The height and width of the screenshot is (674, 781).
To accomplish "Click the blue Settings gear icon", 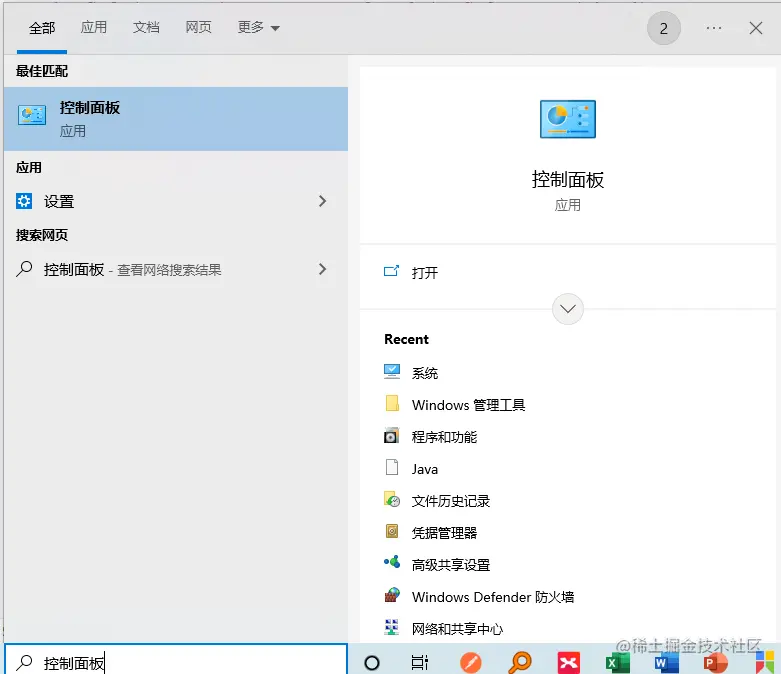I will (24, 201).
